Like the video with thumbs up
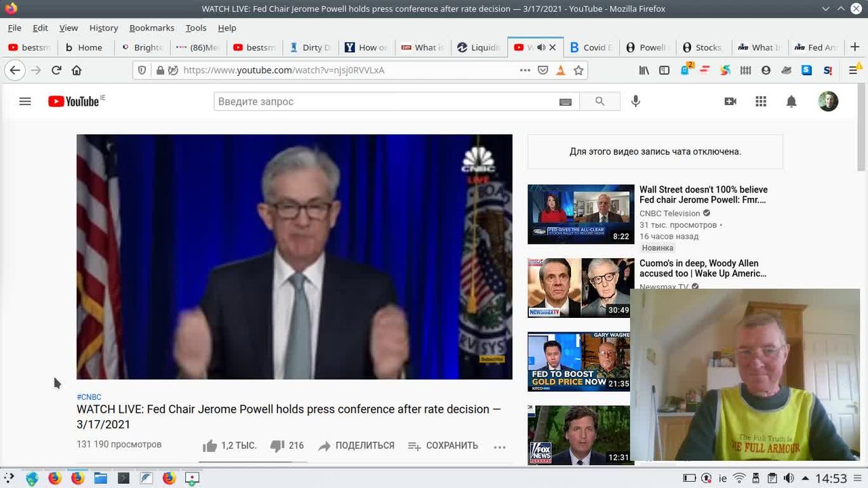The height and width of the screenshot is (488, 868). pyautogui.click(x=210, y=446)
